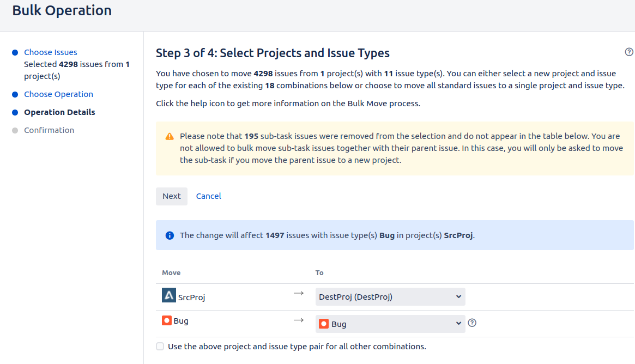This screenshot has height=364, width=635.
Task: Go to the Choose Operation step
Action: tap(58, 94)
